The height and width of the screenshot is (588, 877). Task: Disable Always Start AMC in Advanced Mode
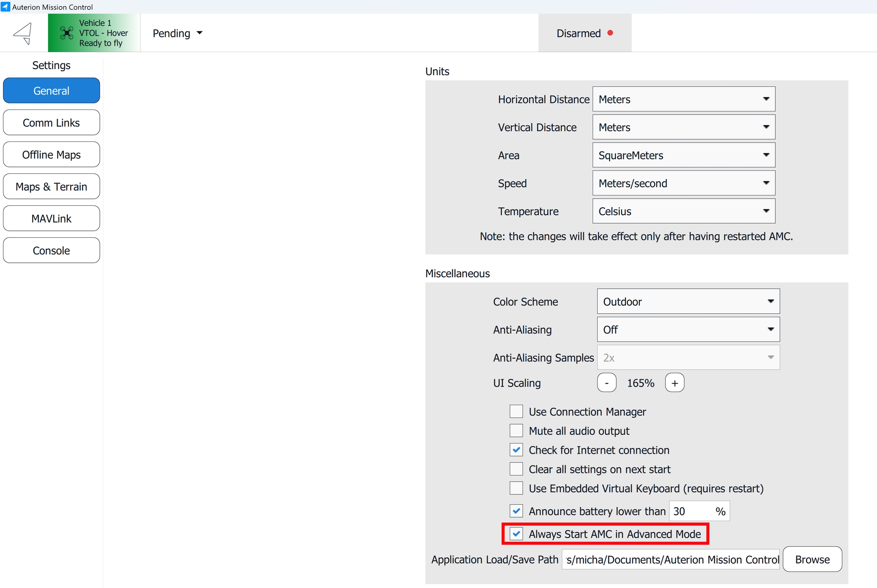coord(516,534)
